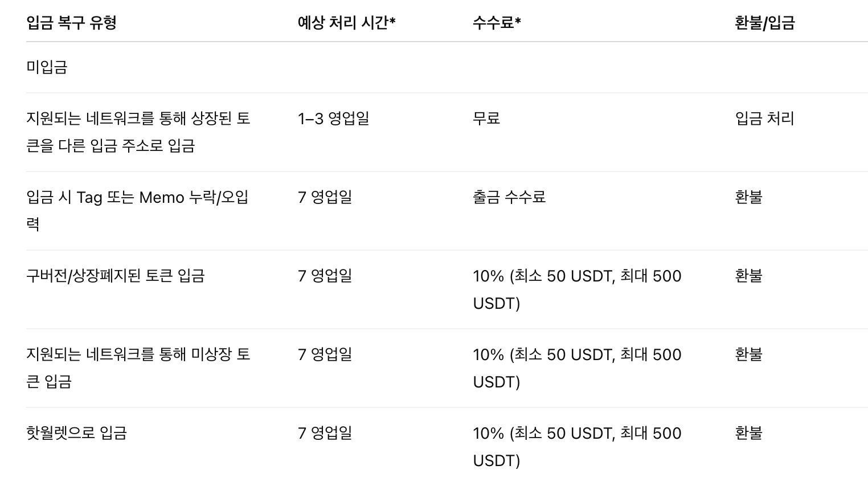Click the 'Tag 또는 Memo 누락/오입력' row label
The image size is (868, 490).
point(137,198)
